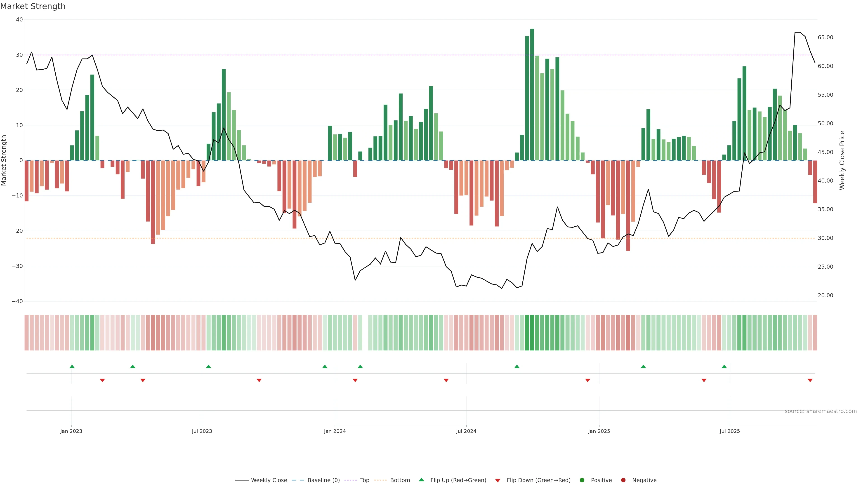The height and width of the screenshot is (488, 868).
Task: Click the Jan 2024 x-axis label
Action: [335, 431]
